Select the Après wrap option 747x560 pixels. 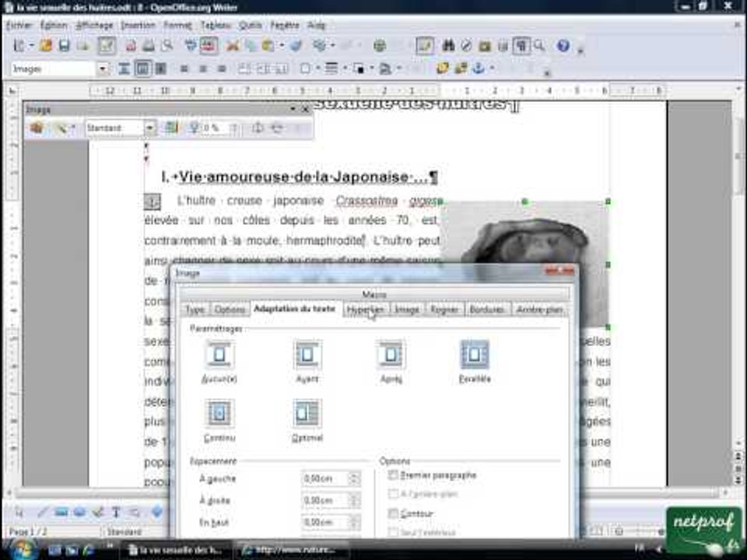point(391,362)
